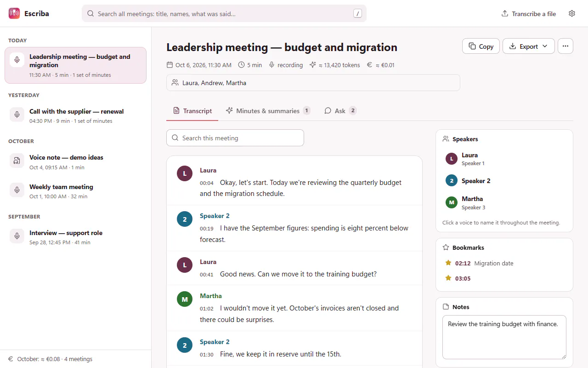This screenshot has height=368, width=588.
Task: Click the Notes text area
Action: coord(504,337)
